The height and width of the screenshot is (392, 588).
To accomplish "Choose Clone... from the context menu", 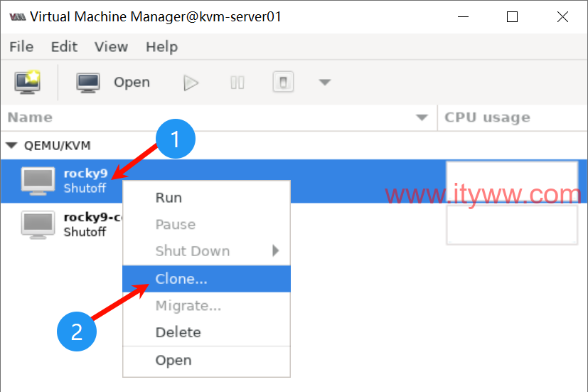I will point(206,279).
